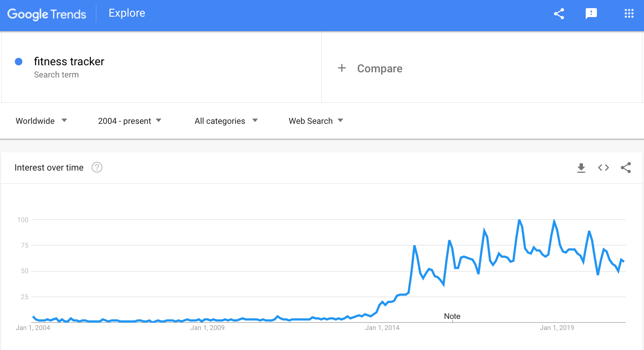Click the share icon in header
This screenshot has width=644, height=350.
pos(559,14)
